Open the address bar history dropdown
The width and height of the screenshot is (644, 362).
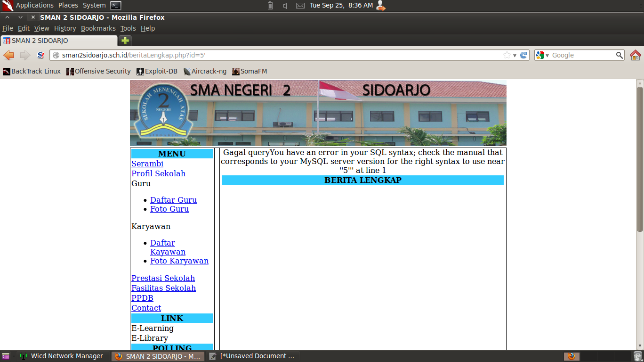click(514, 55)
